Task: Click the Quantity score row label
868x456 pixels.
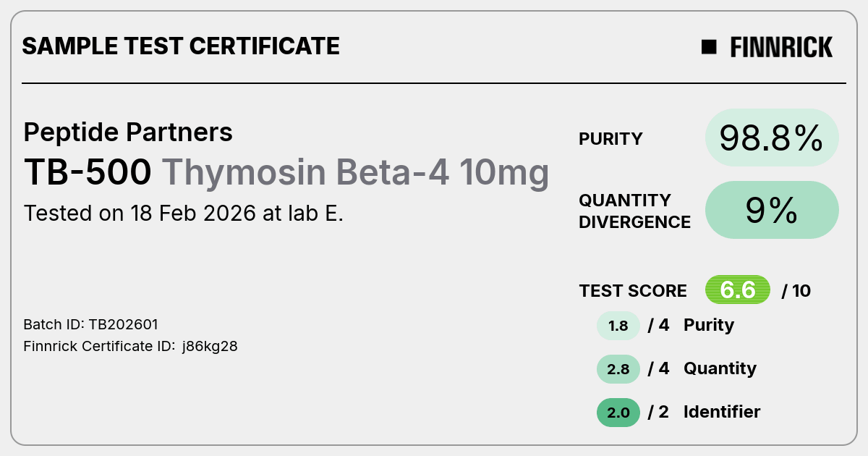Action: [x=720, y=369]
